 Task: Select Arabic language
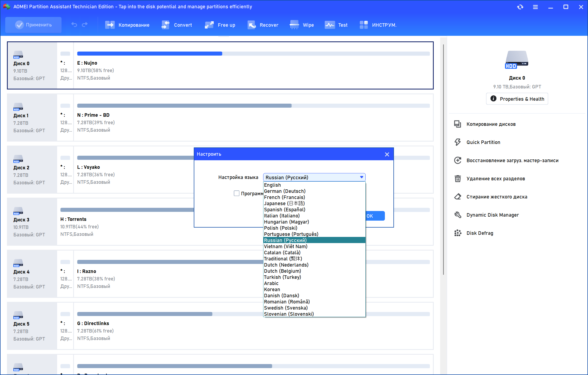314,283
